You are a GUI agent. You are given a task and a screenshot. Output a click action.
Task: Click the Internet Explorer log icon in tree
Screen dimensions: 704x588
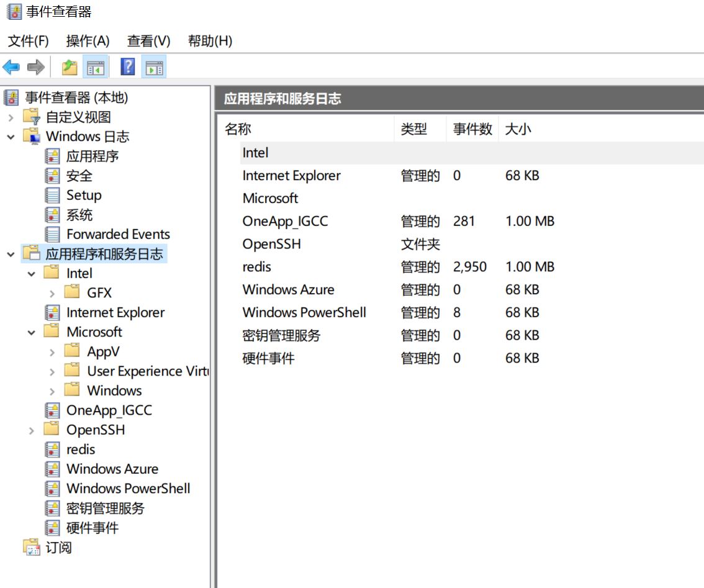pyautogui.click(x=53, y=312)
